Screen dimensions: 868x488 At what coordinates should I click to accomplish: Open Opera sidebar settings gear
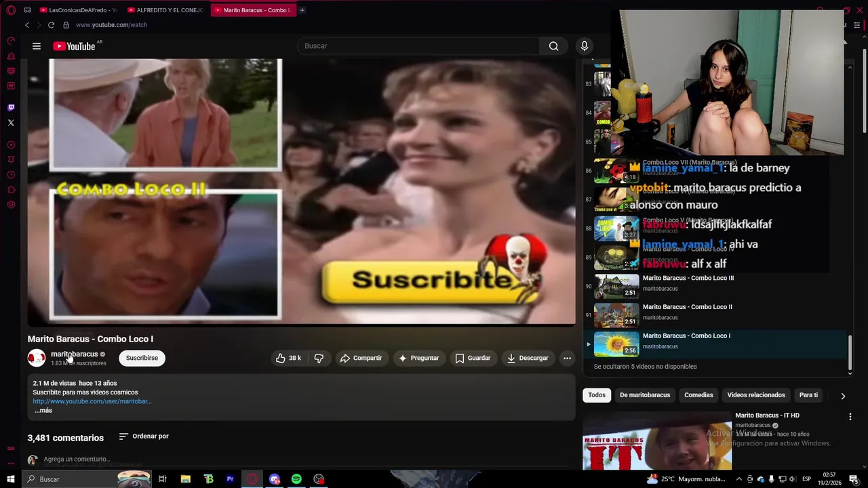click(11, 205)
